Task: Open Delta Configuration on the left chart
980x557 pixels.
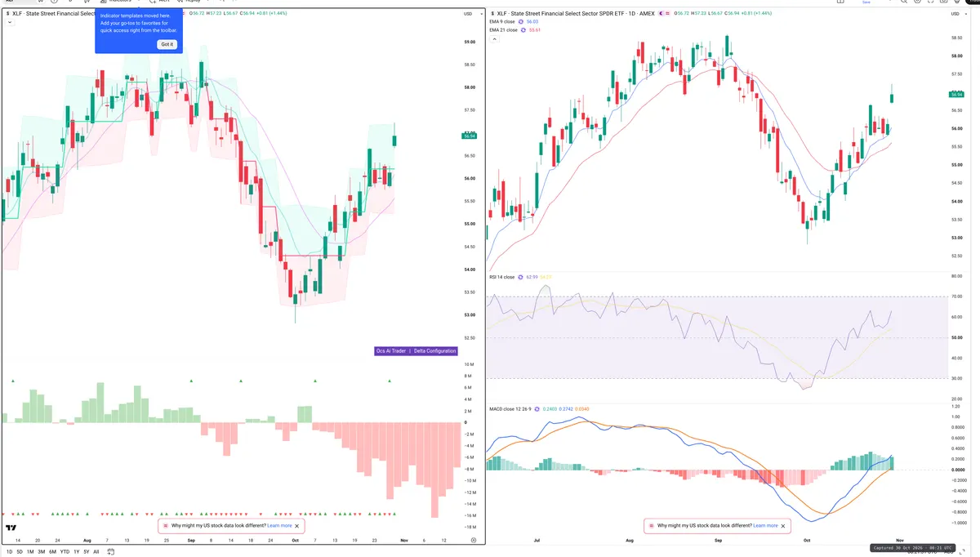Action: tap(435, 351)
